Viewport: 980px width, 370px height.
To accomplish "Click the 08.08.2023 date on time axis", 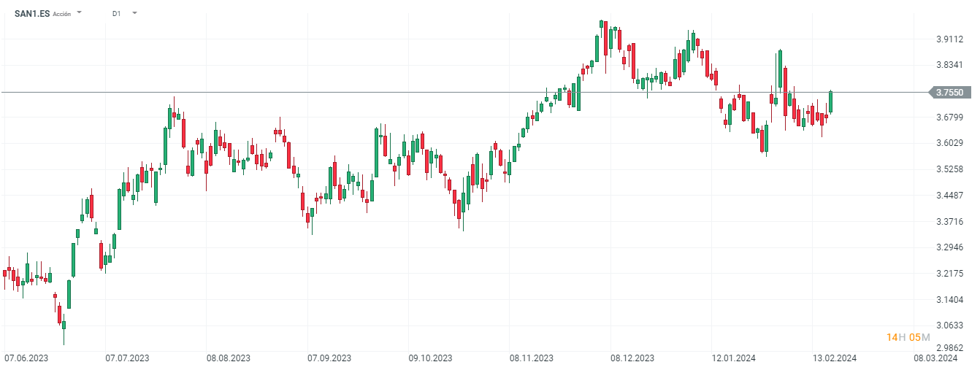I will tap(229, 358).
